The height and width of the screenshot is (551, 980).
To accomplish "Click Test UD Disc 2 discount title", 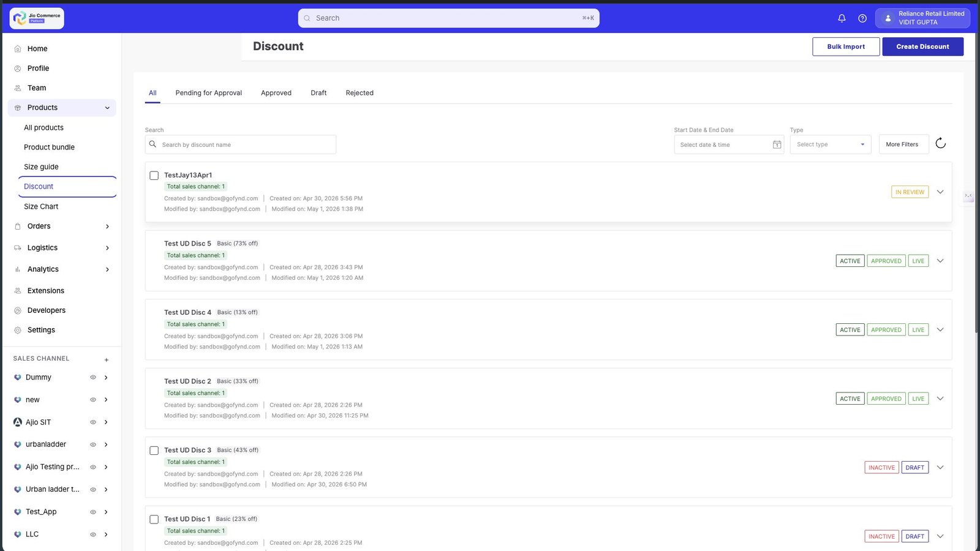I will (187, 381).
